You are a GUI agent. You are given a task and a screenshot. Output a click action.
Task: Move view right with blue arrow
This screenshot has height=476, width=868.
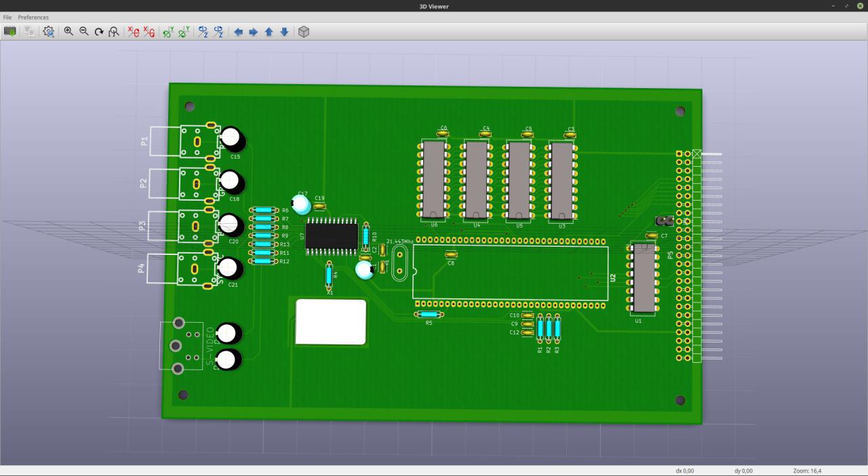tap(254, 31)
